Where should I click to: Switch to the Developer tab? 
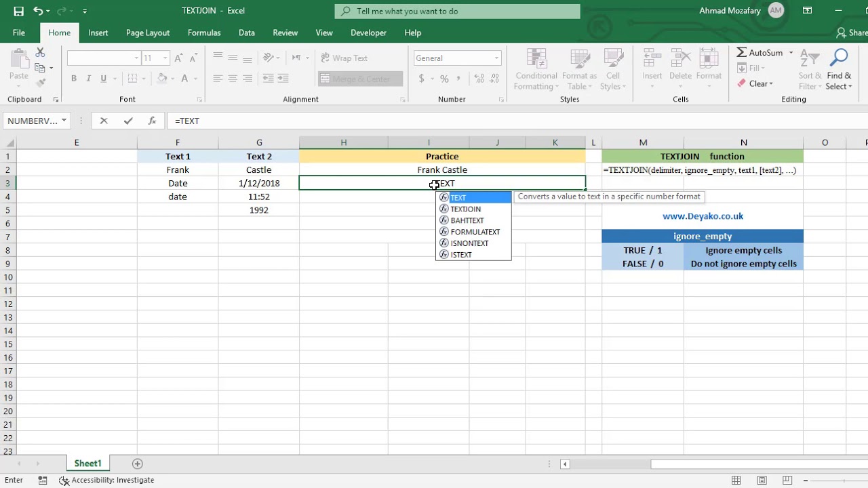coord(368,33)
